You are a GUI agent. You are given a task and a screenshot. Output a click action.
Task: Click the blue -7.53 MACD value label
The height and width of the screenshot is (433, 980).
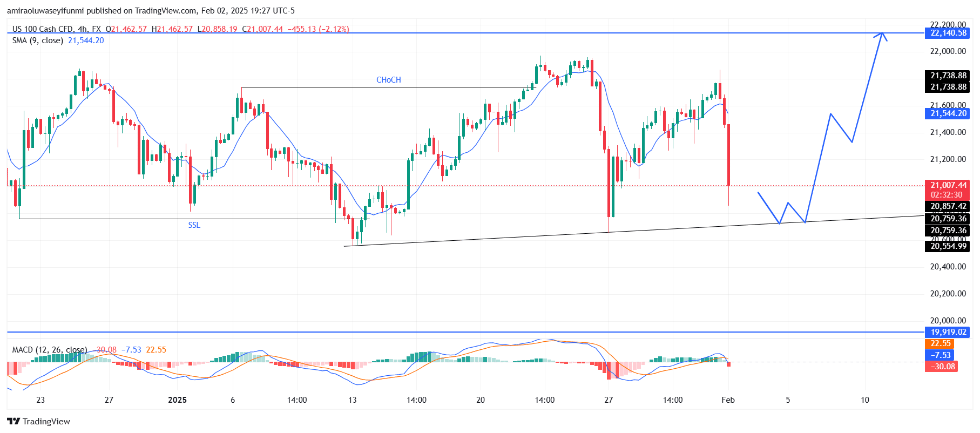tap(940, 355)
